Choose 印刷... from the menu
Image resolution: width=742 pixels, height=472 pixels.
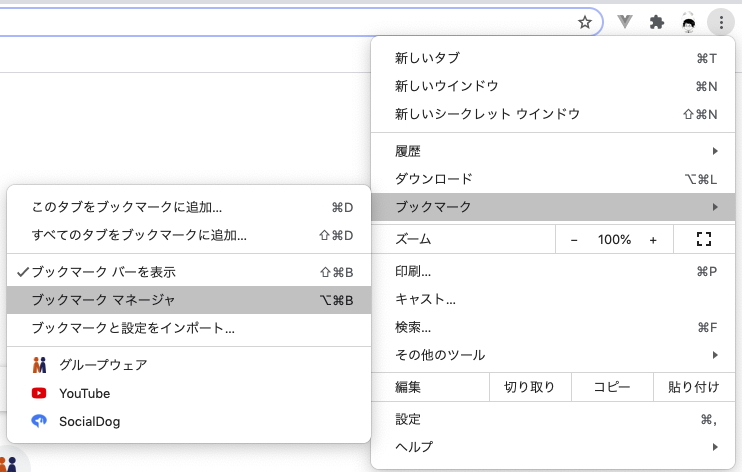tap(553, 271)
